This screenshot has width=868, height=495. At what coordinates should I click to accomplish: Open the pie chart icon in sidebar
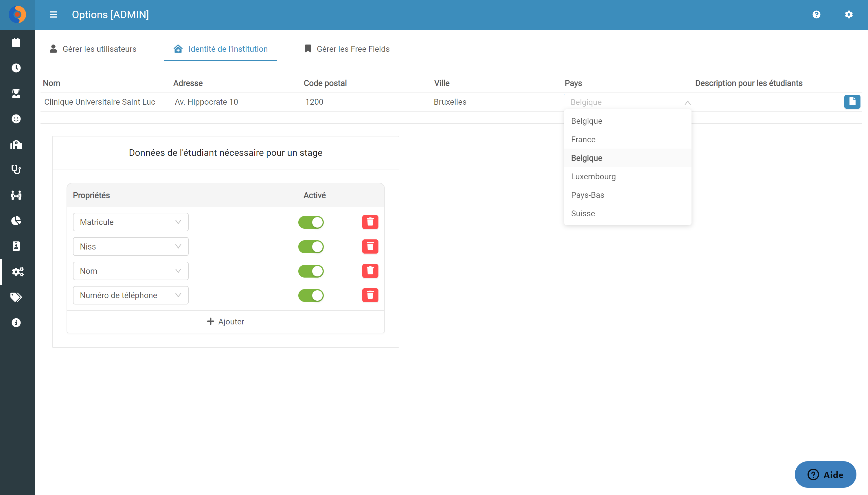(x=16, y=221)
